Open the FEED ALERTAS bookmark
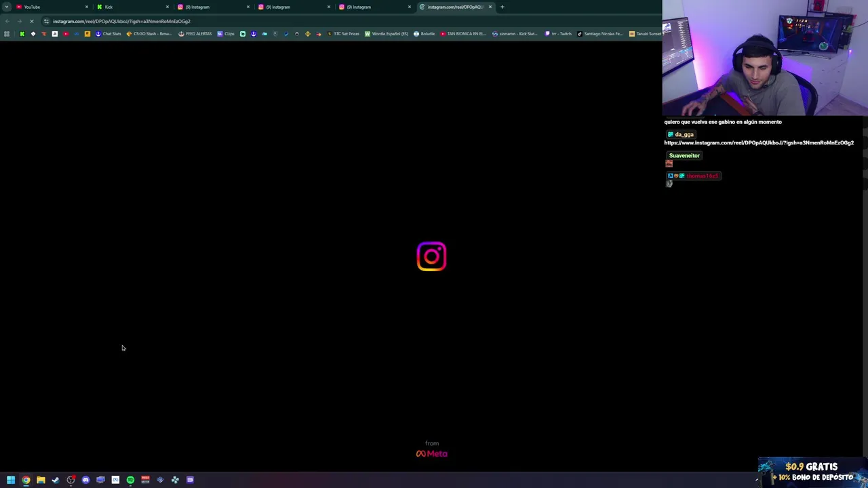Viewport: 868px width, 488px height. click(x=195, y=34)
